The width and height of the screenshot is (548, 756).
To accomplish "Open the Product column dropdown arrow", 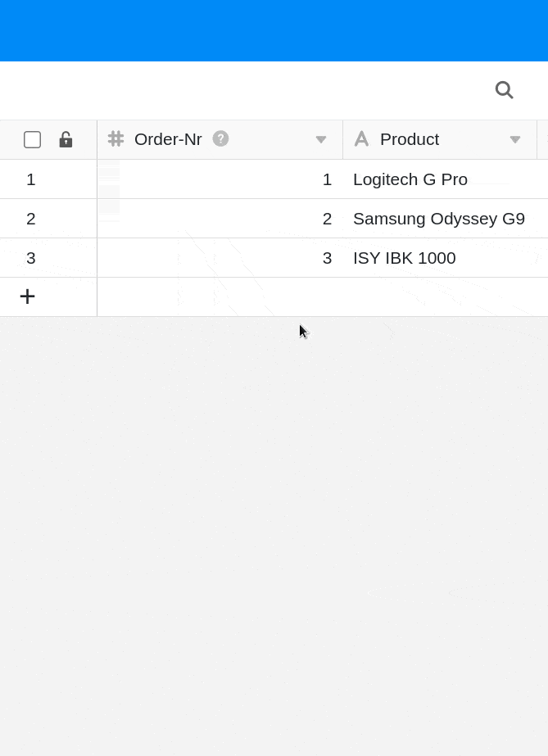I will click(515, 140).
